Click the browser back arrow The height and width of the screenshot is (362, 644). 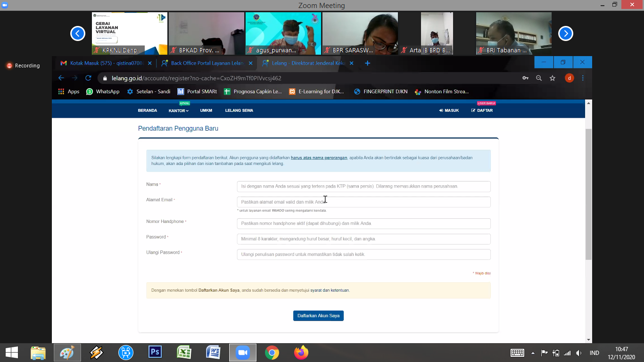click(61, 78)
